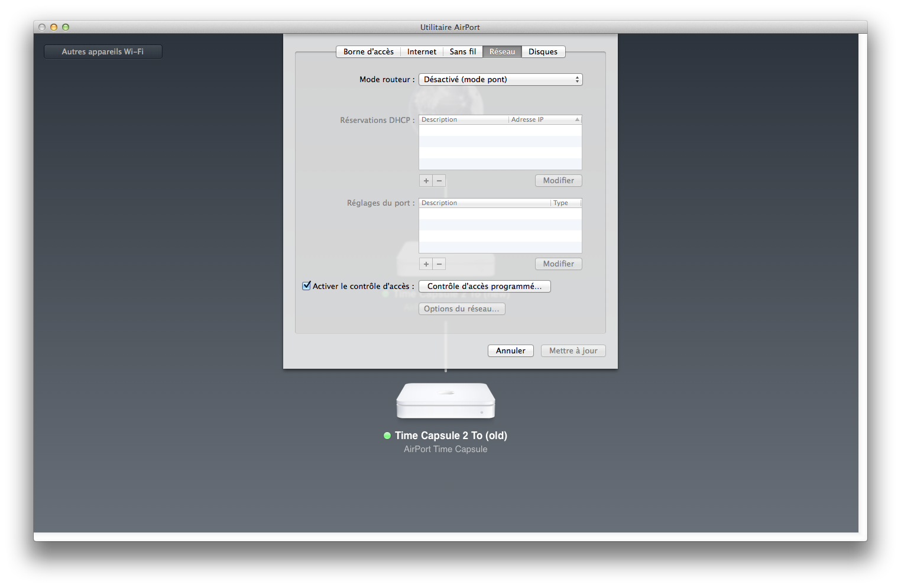This screenshot has width=901, height=588.
Task: Add a port setting with plus button
Action: click(426, 264)
